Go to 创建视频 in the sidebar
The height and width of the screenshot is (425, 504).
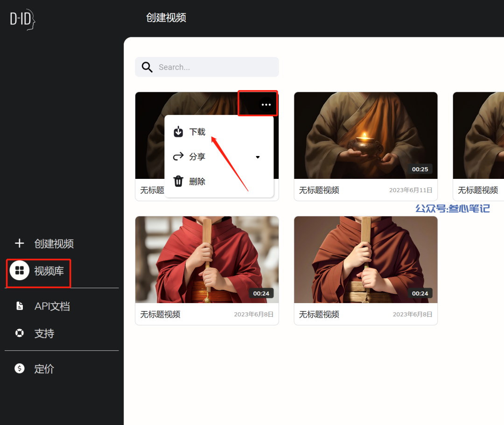(54, 243)
